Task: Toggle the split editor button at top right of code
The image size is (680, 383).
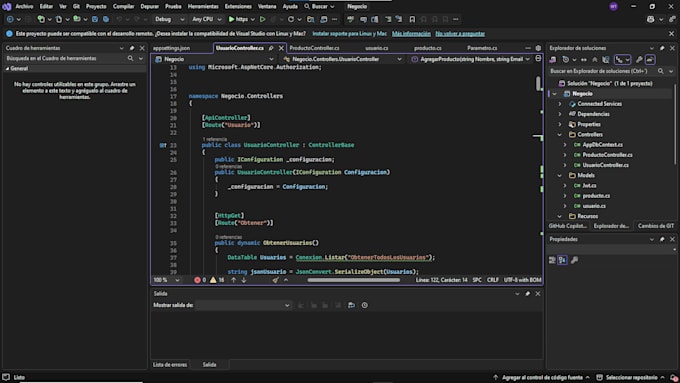Action: point(538,59)
